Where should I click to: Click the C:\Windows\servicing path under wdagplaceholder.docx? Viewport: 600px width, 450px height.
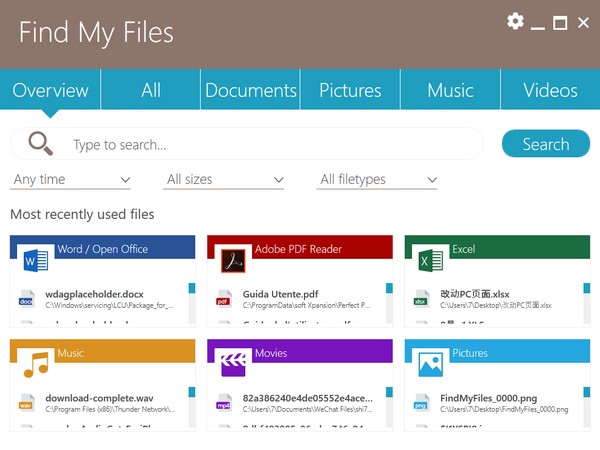109,305
